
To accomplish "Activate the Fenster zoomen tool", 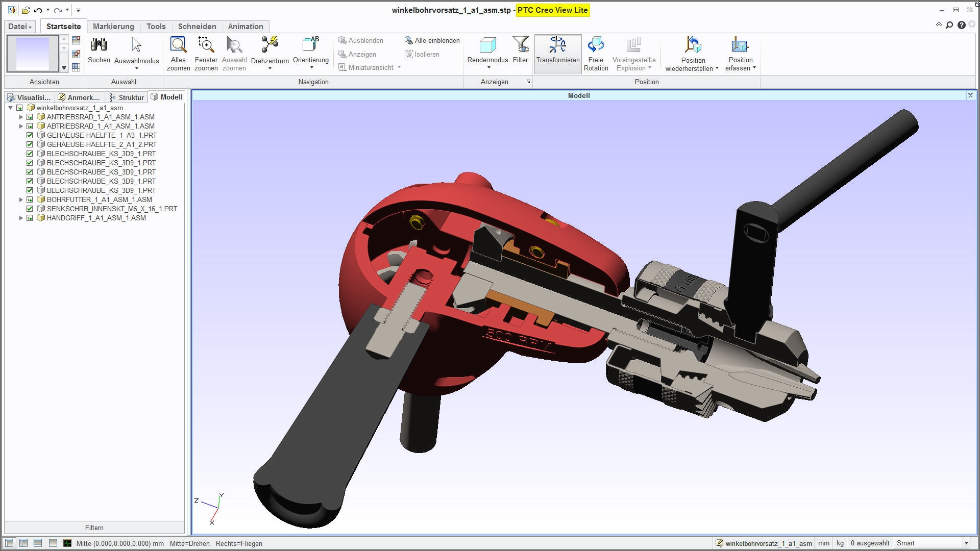I will pos(206,45).
